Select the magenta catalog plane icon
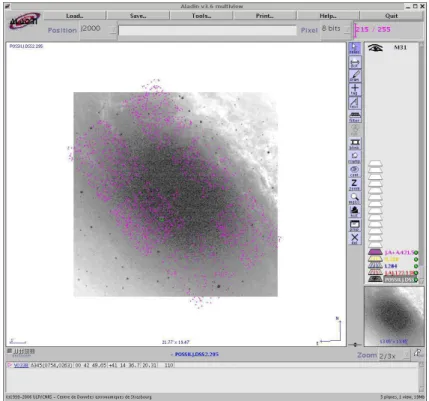Screen dimensions: 429x401 point(375,252)
